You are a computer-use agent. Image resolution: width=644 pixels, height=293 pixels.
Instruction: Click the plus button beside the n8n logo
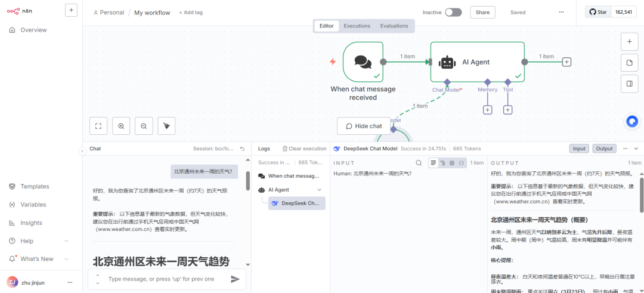coord(71,11)
